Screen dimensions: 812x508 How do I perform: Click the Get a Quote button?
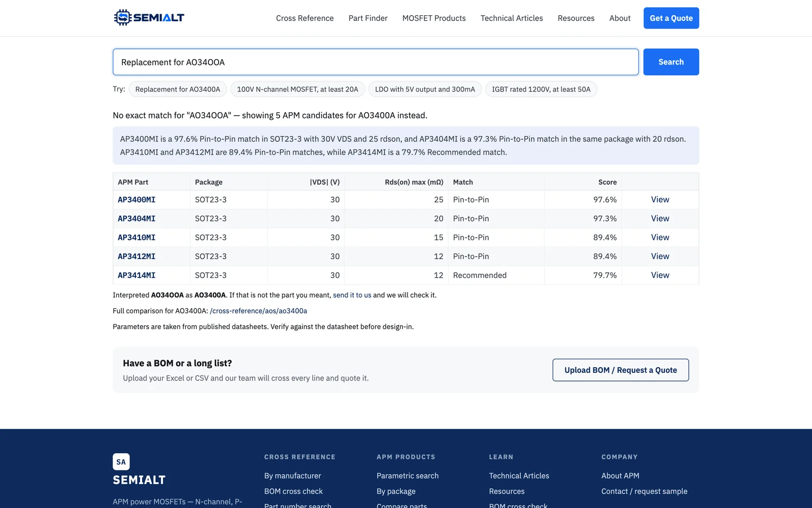pyautogui.click(x=671, y=18)
